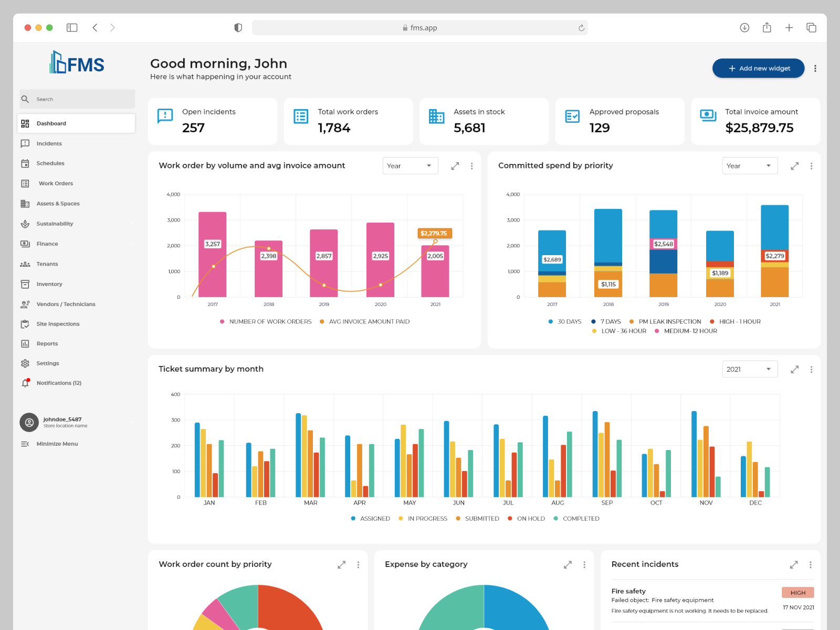Open the kebab menu on Committed spend widget
This screenshot has width=840, height=630.
[812, 165]
